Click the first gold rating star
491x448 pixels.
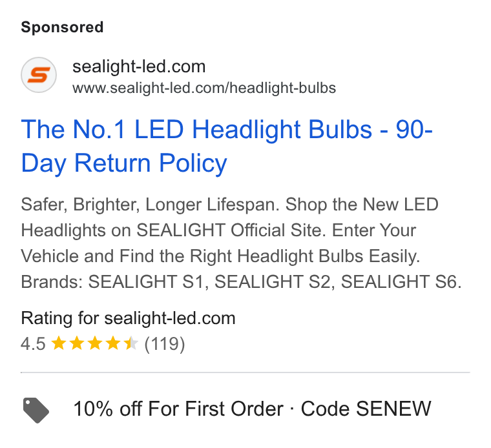pos(59,343)
